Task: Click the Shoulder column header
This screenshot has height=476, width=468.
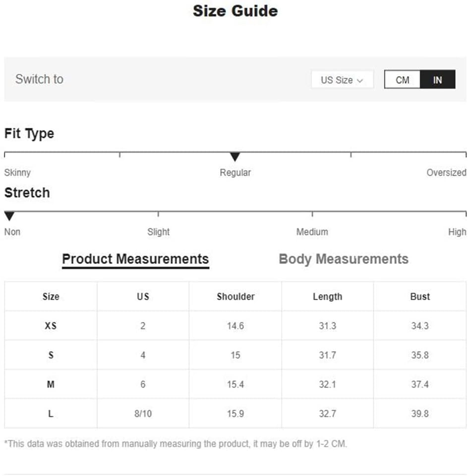Action: (x=235, y=297)
